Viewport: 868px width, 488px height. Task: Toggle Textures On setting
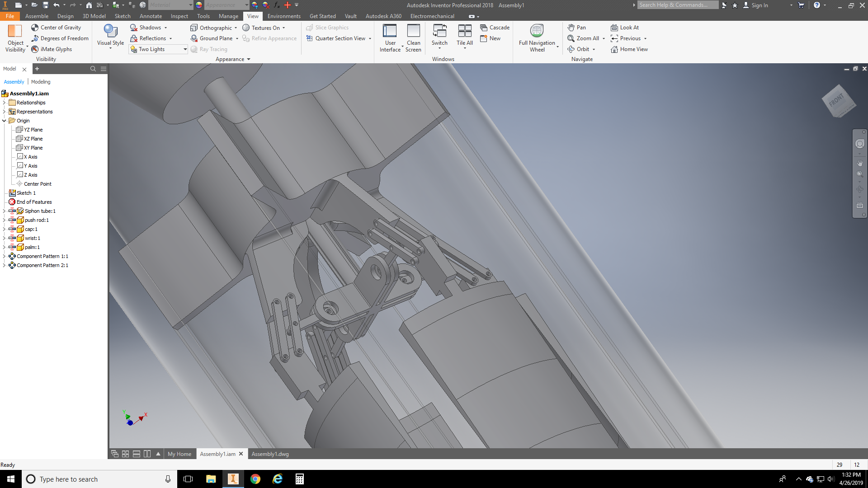(261, 28)
